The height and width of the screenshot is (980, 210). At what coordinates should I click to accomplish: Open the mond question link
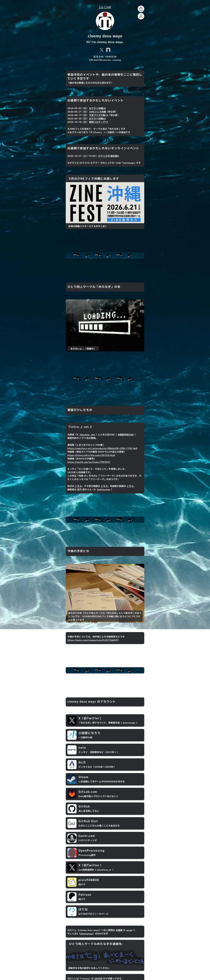[x=129, y=930]
